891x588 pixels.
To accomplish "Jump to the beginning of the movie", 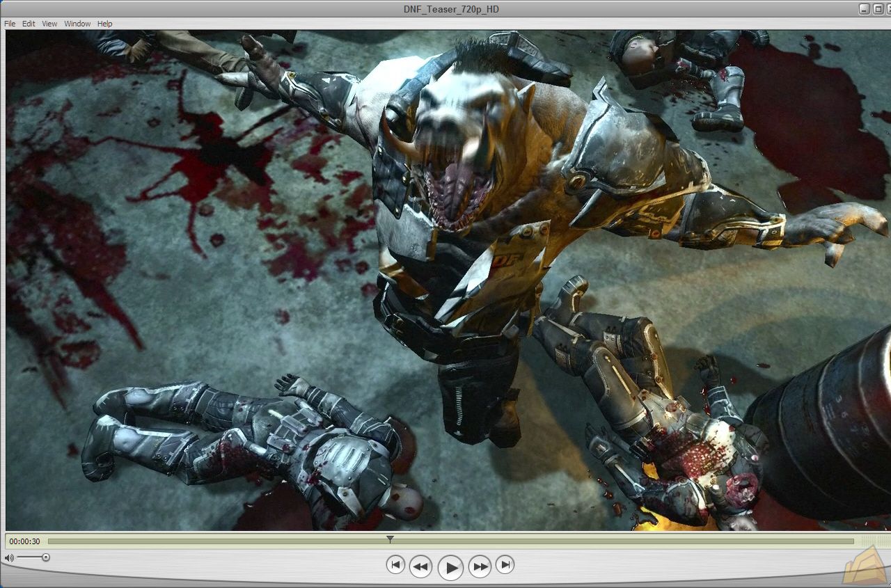I will 395,565.
